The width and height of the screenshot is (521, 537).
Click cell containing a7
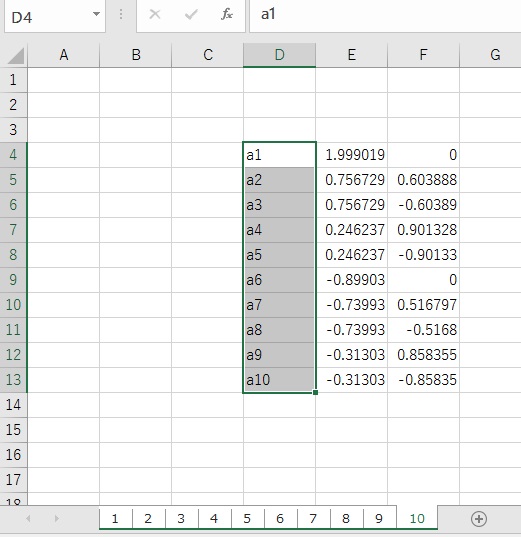coord(280,305)
